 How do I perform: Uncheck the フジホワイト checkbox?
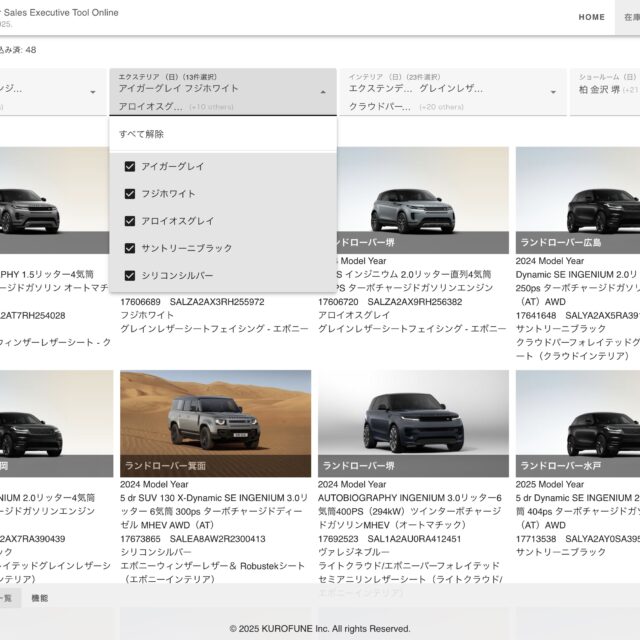(130, 194)
